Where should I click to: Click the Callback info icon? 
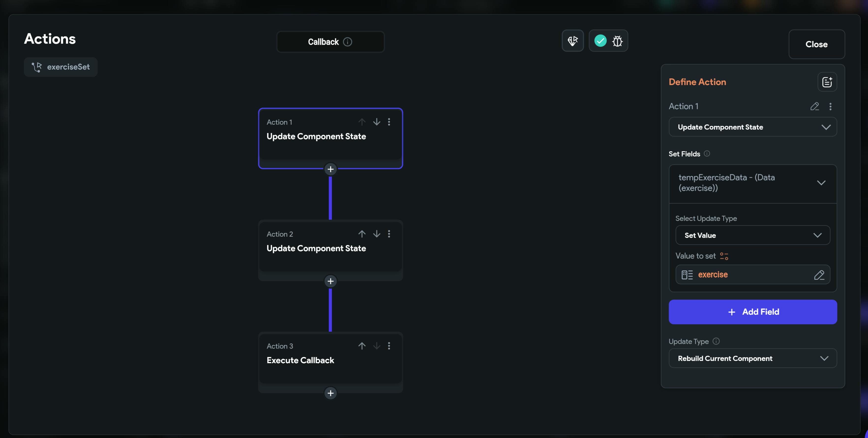click(x=347, y=42)
